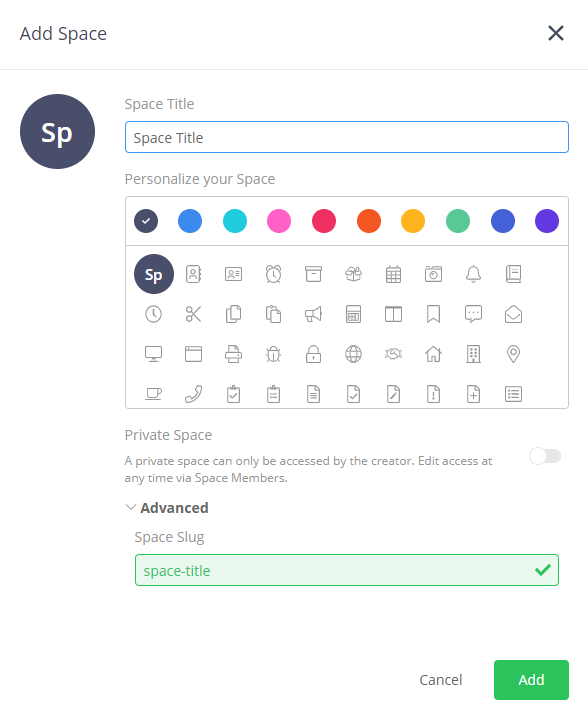
Task: Cancel adding the space
Action: pos(441,680)
